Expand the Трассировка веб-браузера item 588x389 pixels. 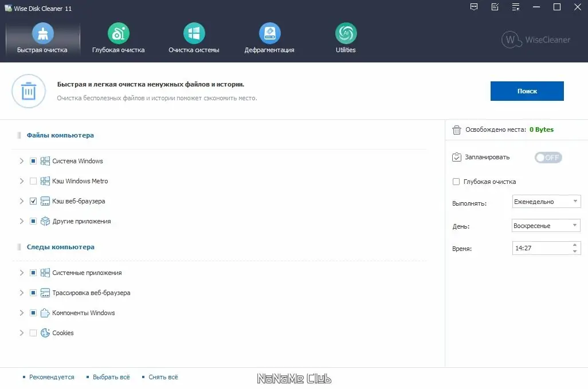pyautogui.click(x=22, y=293)
